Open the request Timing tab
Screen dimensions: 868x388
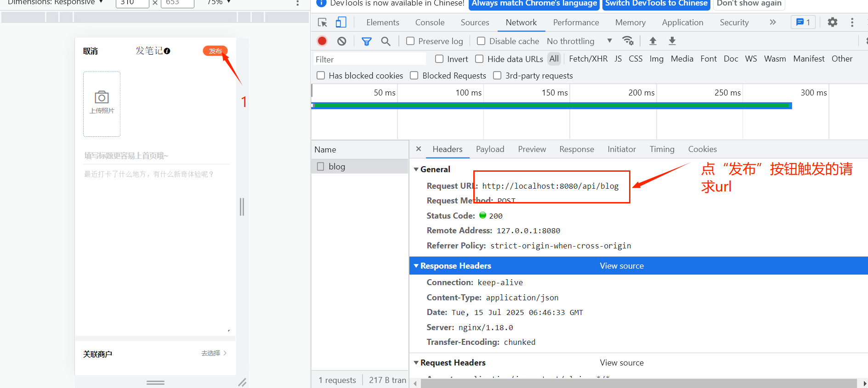click(662, 149)
